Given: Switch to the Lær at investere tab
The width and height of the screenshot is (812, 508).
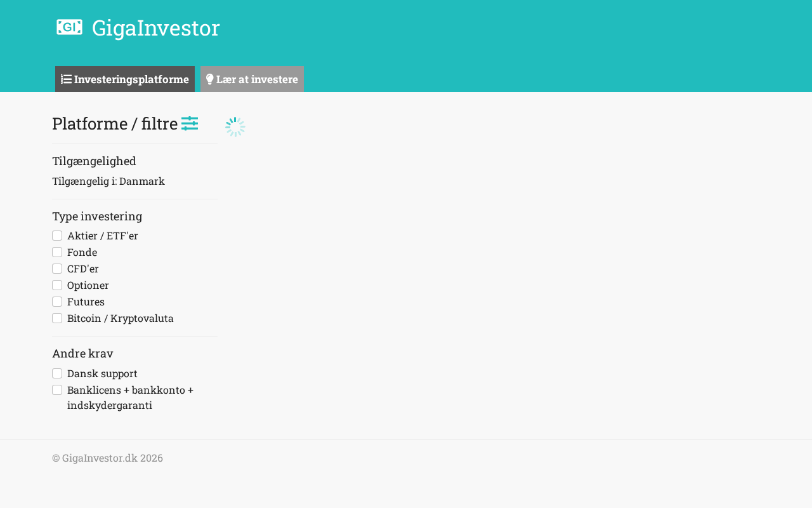Looking at the screenshot, I should click(252, 79).
